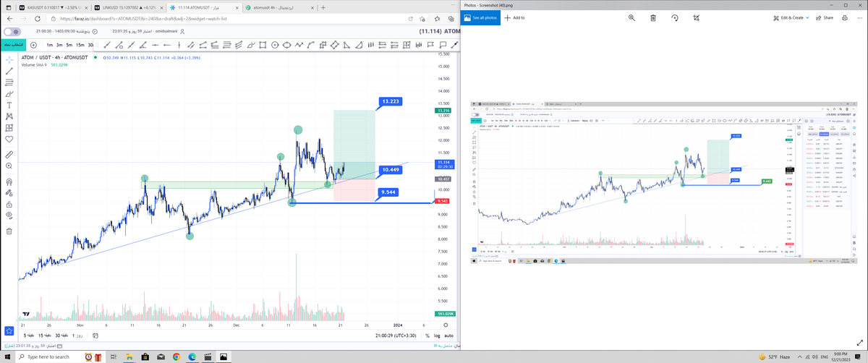Toggle hide all drawings eye icon
868x363 pixels.
click(9, 215)
